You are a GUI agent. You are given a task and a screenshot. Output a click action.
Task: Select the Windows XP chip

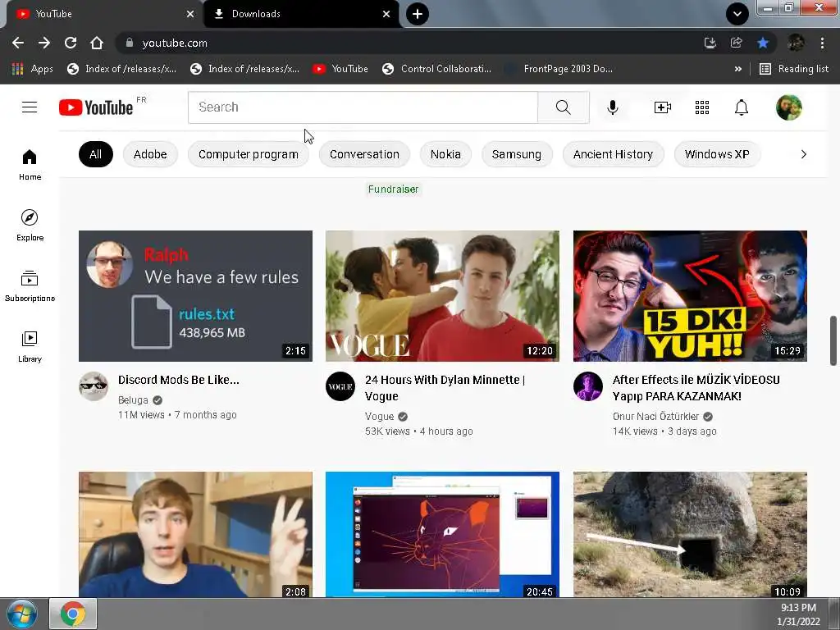click(717, 154)
